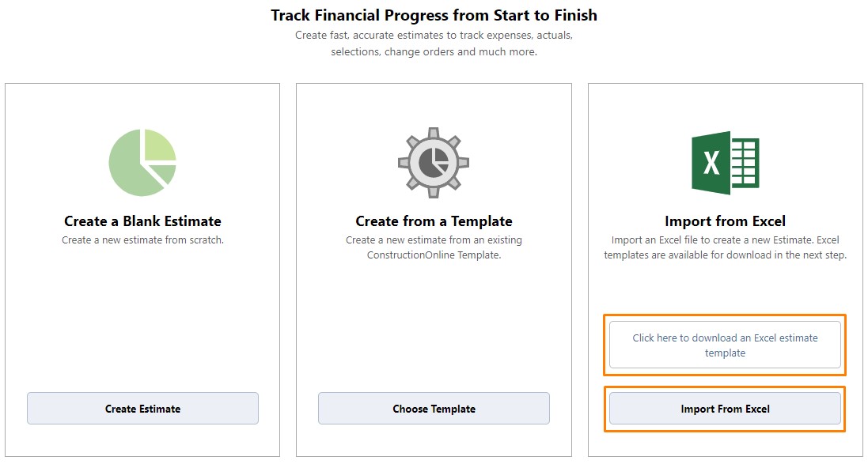Select the Import From Excel button
Viewport: 868px width, 464px height.
725,409
